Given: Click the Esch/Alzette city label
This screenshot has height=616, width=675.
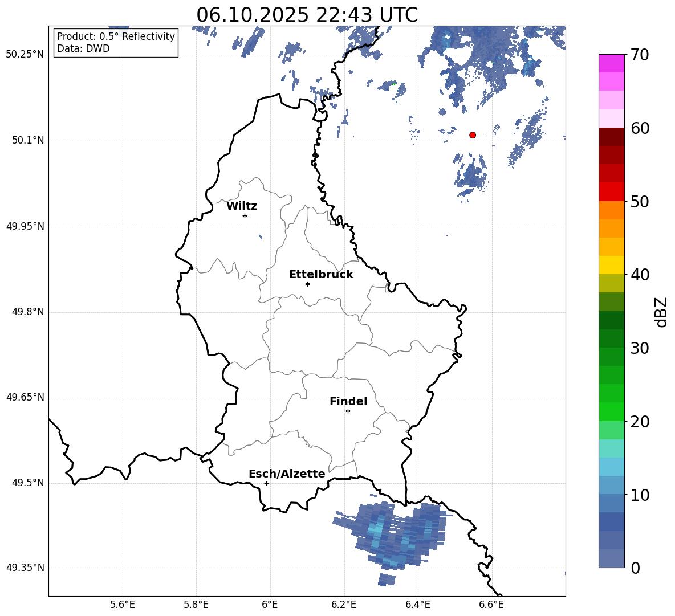Looking at the screenshot, I should [x=287, y=474].
